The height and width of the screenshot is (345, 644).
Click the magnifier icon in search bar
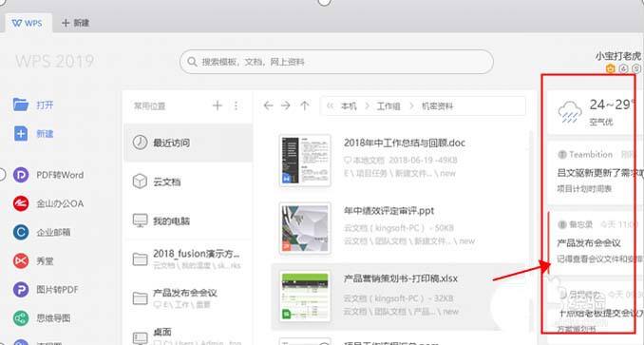click(x=192, y=62)
